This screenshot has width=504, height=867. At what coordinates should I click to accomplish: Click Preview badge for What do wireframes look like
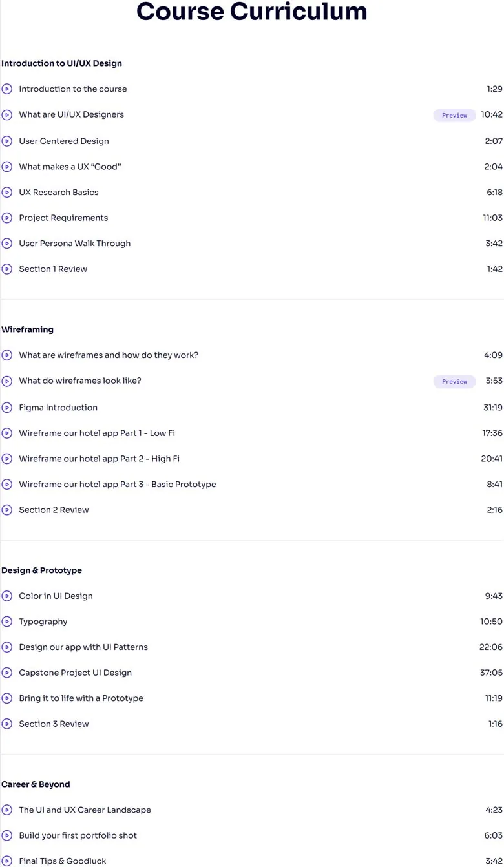[454, 381]
